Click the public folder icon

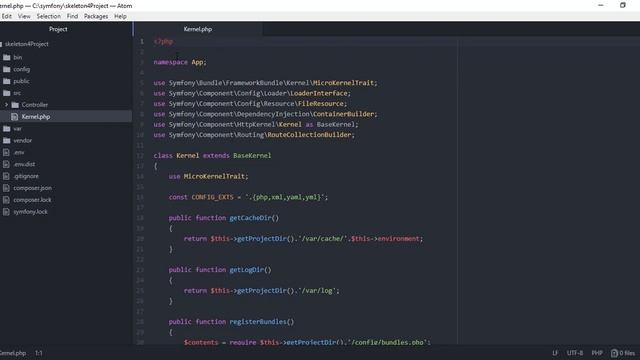click(7, 81)
